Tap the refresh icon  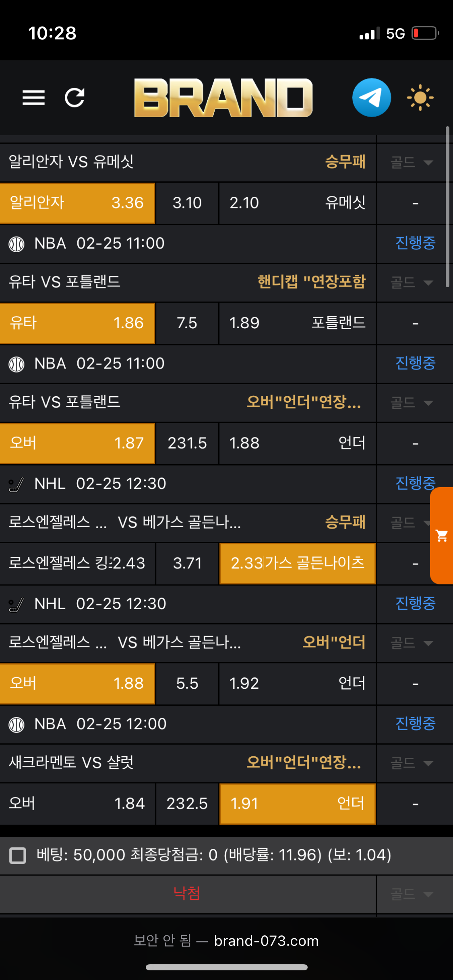click(x=75, y=98)
